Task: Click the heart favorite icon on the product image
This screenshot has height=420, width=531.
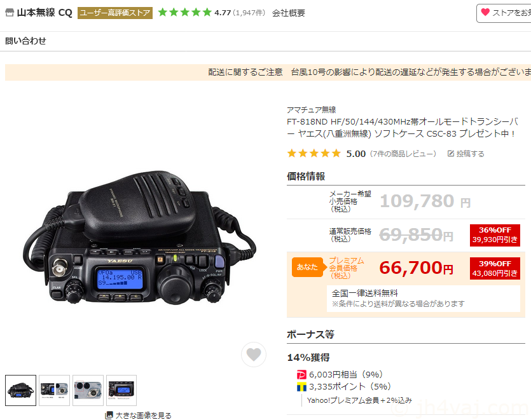Action: [x=254, y=355]
